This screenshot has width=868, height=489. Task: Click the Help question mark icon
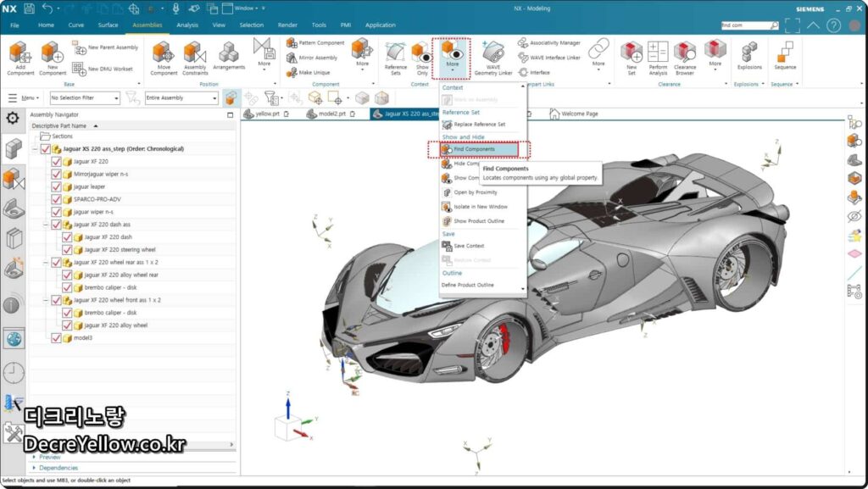[834, 25]
